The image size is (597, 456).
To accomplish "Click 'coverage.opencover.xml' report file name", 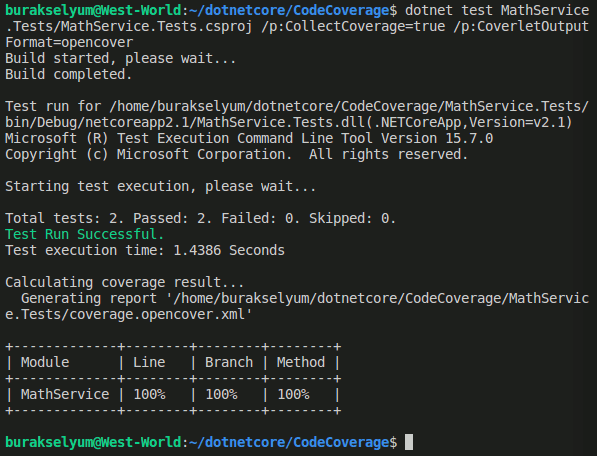I will pyautogui.click(x=156, y=314).
